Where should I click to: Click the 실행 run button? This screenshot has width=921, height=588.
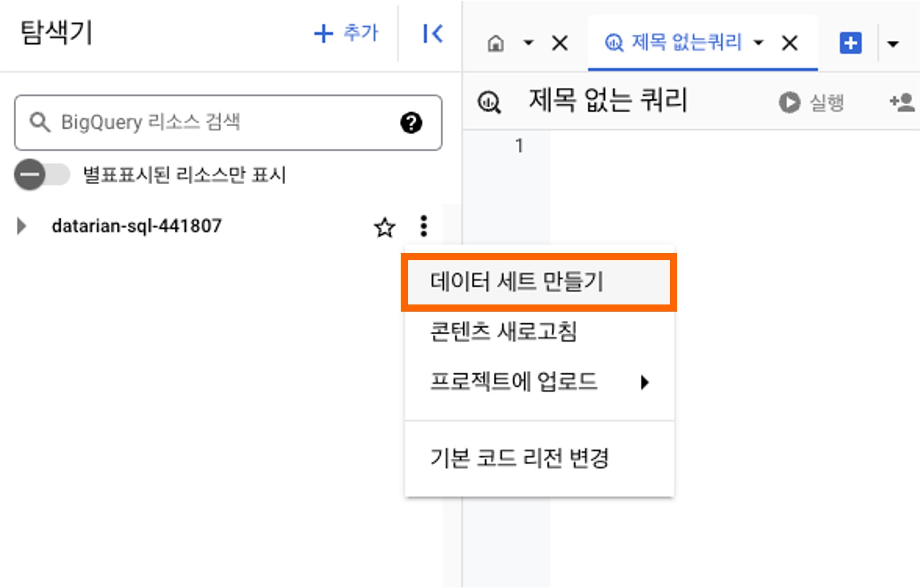[x=811, y=102]
